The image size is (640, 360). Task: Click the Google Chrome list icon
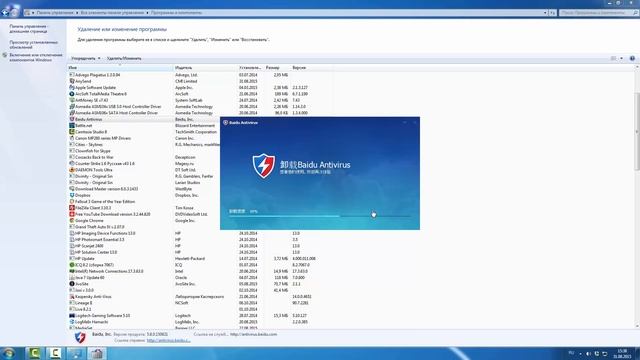coord(72,220)
